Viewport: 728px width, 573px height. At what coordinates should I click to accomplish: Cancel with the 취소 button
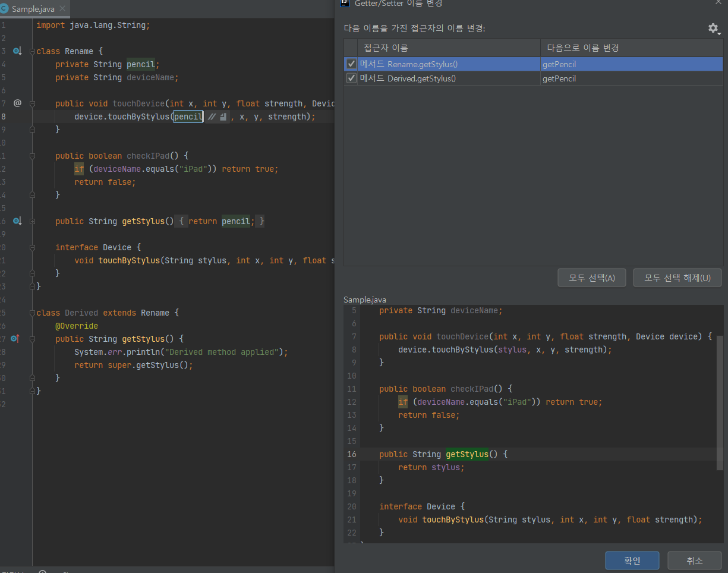[695, 561]
